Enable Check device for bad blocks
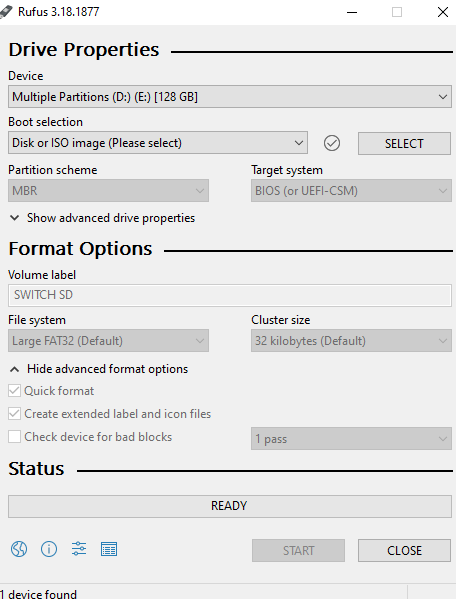Viewport: 456px width, 599px height. click(15, 437)
